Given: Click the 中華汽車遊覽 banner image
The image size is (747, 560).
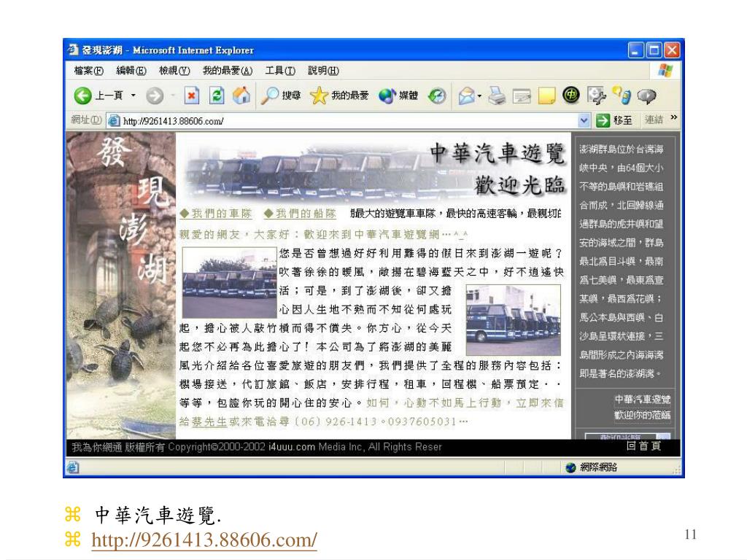Looking at the screenshot, I should (374, 170).
